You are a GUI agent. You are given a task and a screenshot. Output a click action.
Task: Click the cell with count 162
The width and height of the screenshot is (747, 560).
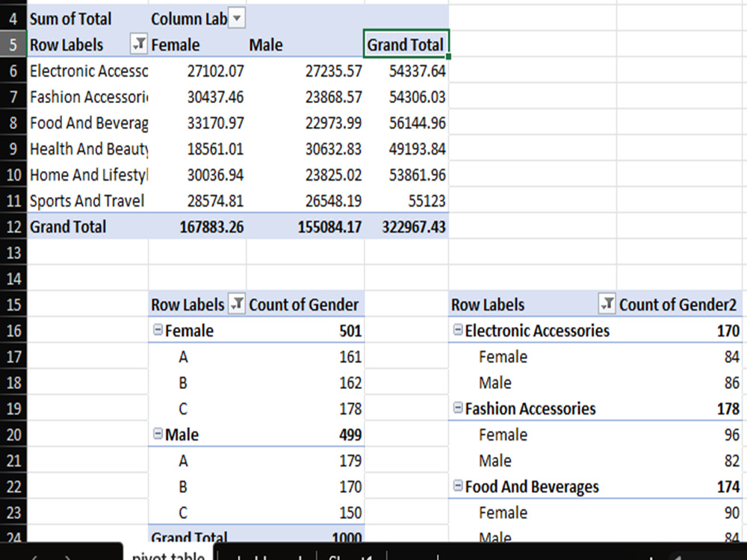coord(306,382)
